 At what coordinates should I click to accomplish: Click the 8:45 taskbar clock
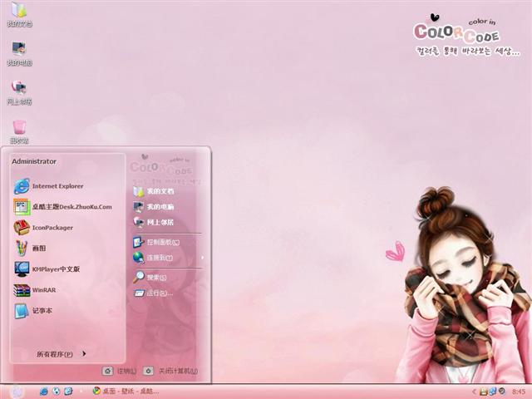(x=519, y=392)
